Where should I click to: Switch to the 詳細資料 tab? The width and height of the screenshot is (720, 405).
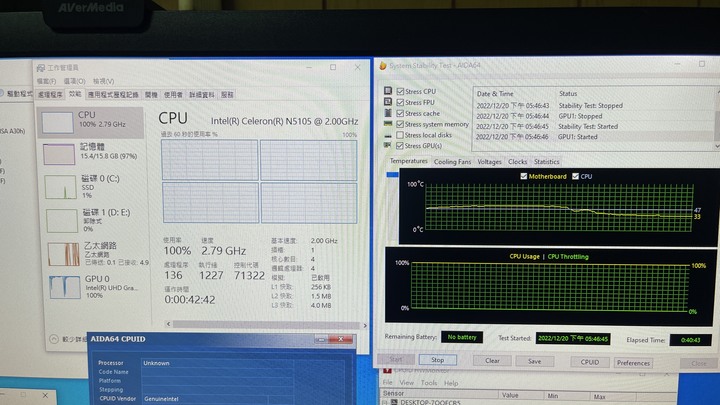point(202,95)
